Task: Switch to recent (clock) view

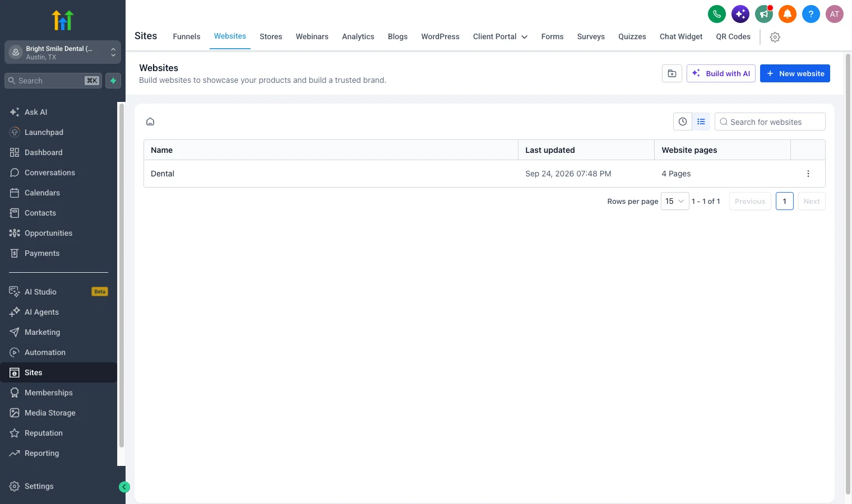Action: (683, 122)
